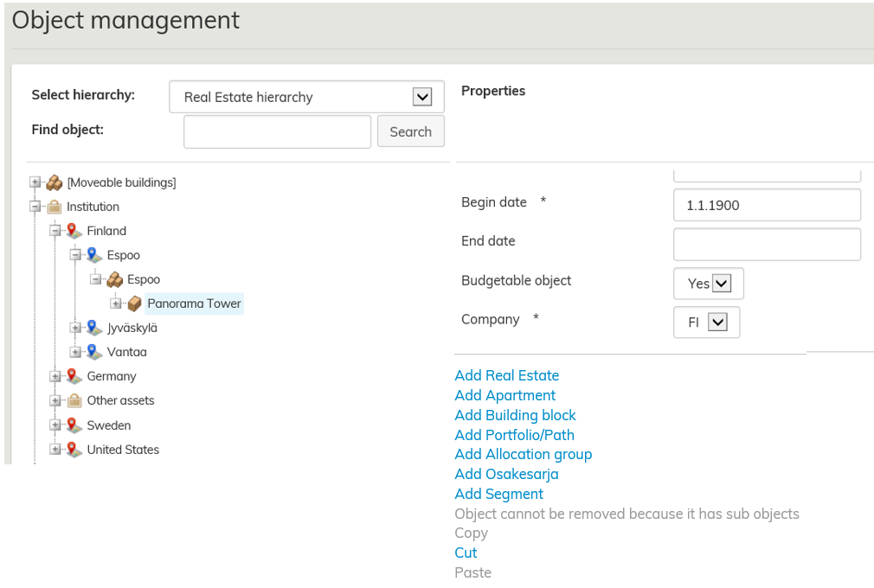Click the Find object text field
Viewport: 874px width, 588px height.
(277, 131)
